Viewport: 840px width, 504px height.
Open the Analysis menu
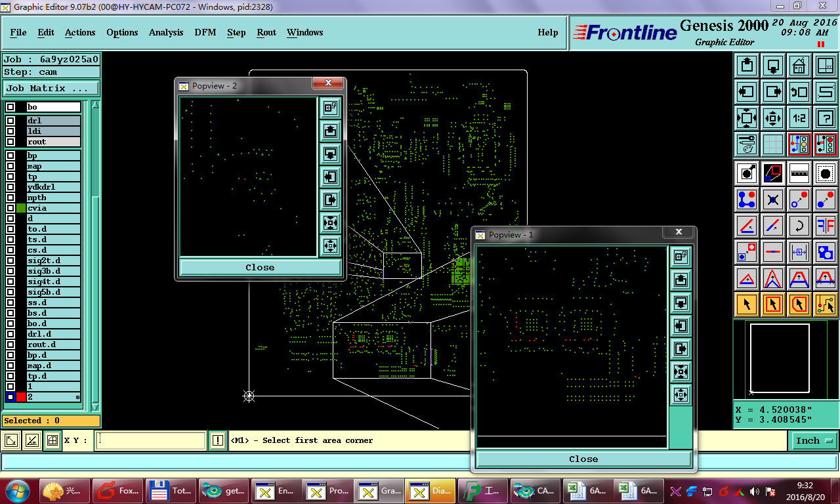click(166, 32)
